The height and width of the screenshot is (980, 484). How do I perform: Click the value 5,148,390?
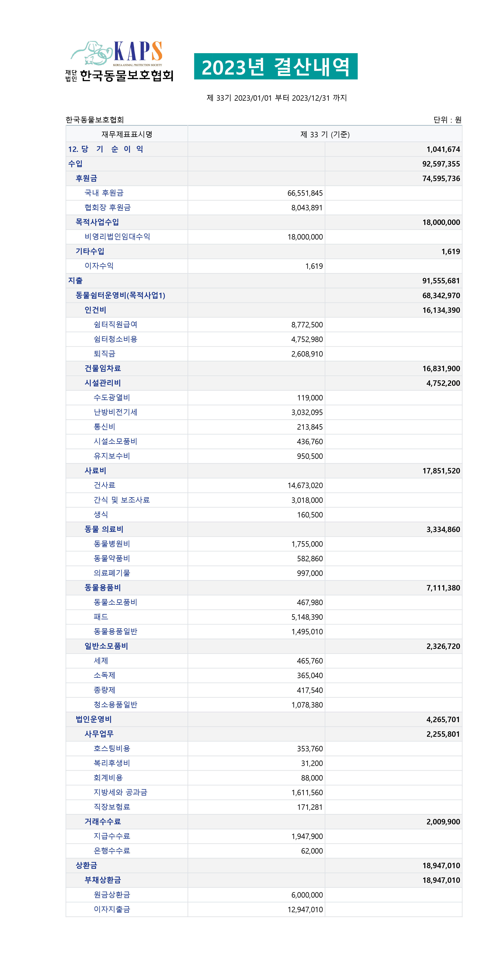coord(307,617)
